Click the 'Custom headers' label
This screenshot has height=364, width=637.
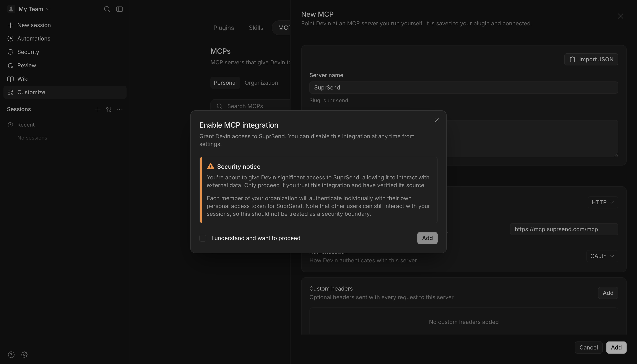tap(331, 289)
